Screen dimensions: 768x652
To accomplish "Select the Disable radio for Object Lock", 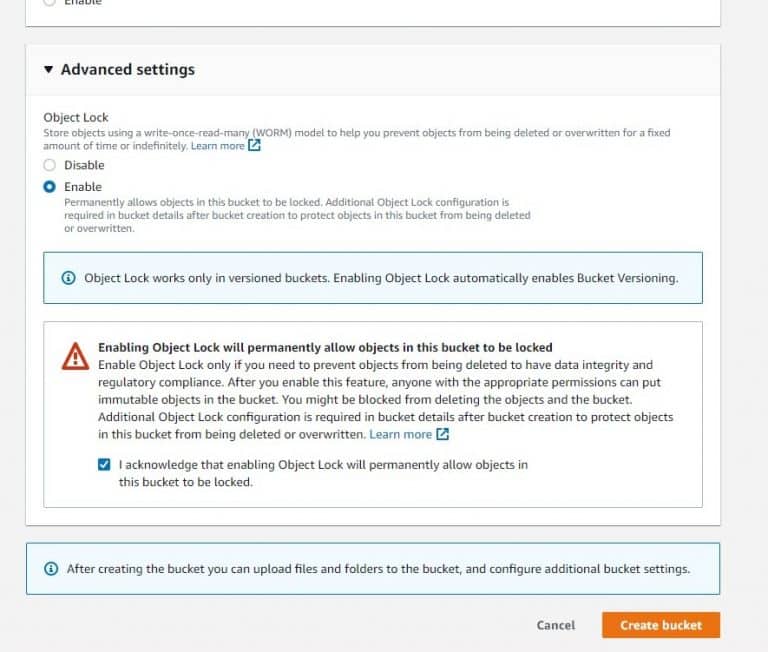I will pyautogui.click(x=50, y=165).
